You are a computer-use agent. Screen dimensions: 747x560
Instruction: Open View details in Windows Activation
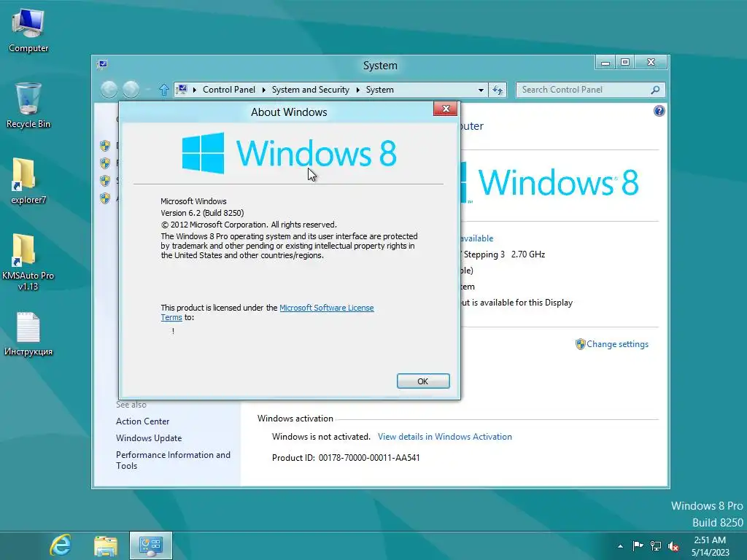444,437
